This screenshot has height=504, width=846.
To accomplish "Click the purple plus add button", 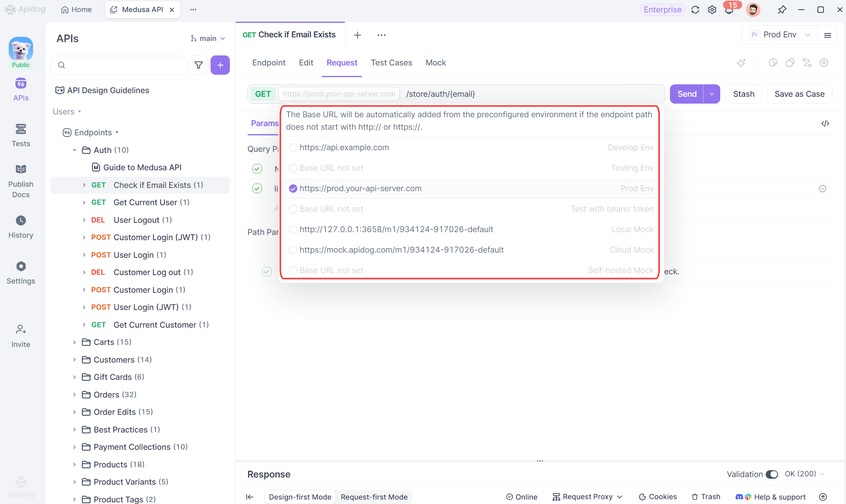I will coord(220,65).
